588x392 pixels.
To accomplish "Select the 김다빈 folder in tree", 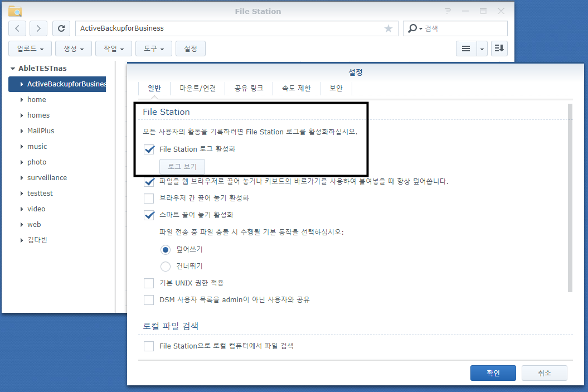I will (37, 240).
